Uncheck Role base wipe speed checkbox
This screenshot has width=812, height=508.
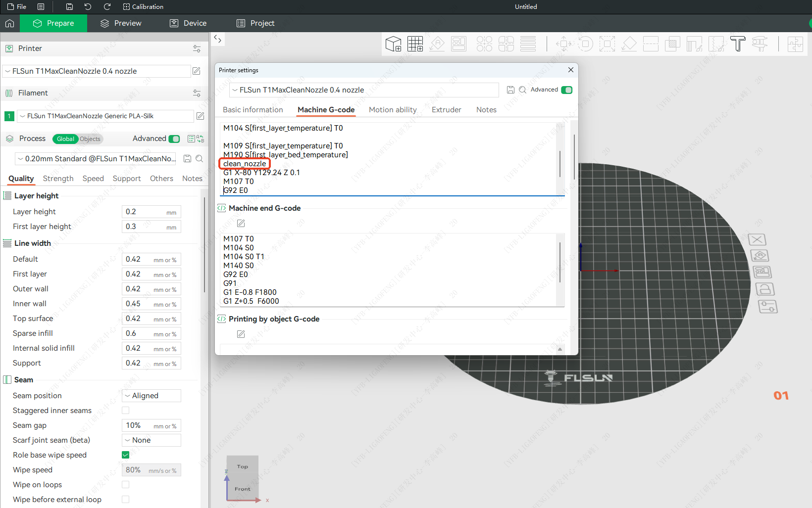click(126, 455)
